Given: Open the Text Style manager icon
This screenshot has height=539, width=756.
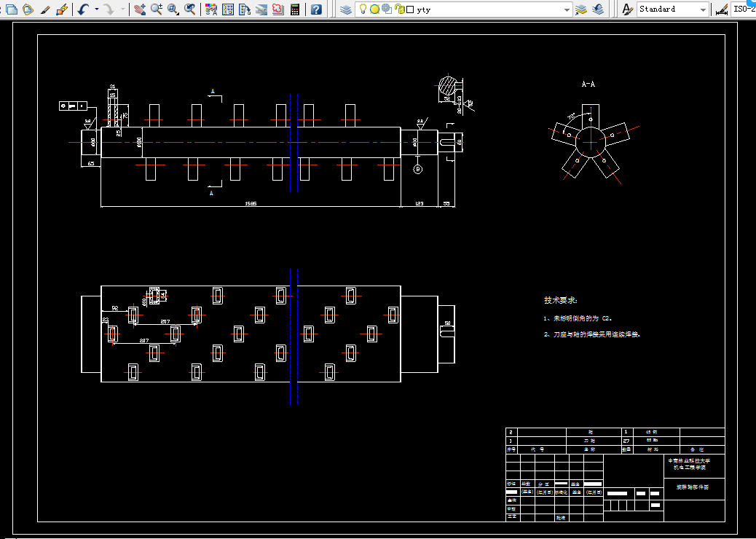Looking at the screenshot, I should 627,9.
